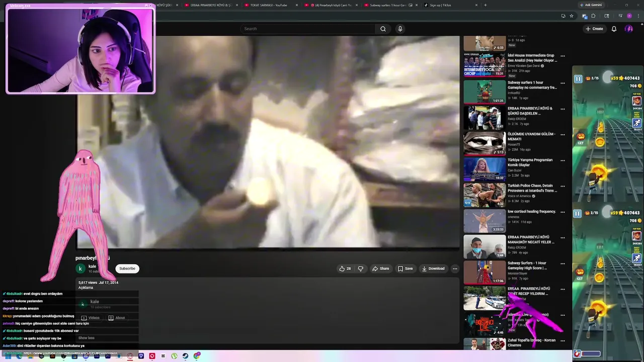The height and width of the screenshot is (362, 644).
Task: Open options for MANASKÖY NECATİ YELER video
Action: 562,238
